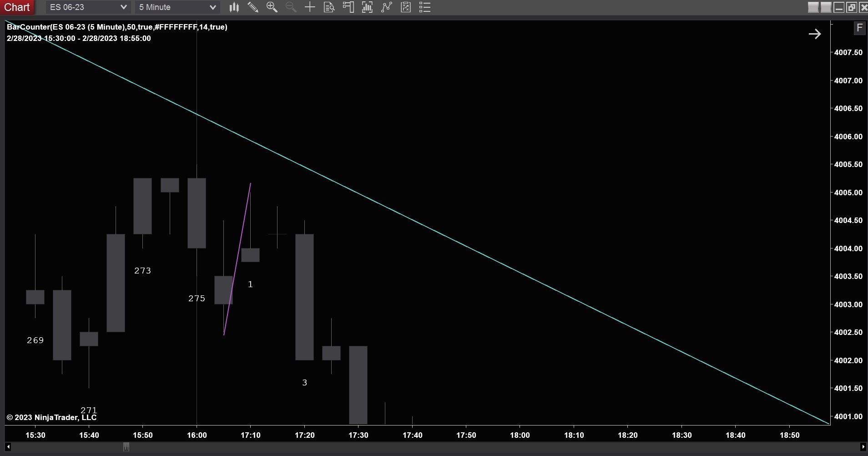The height and width of the screenshot is (456, 868).
Task: Open the ES 06-23 instrument selector
Action: pos(88,7)
